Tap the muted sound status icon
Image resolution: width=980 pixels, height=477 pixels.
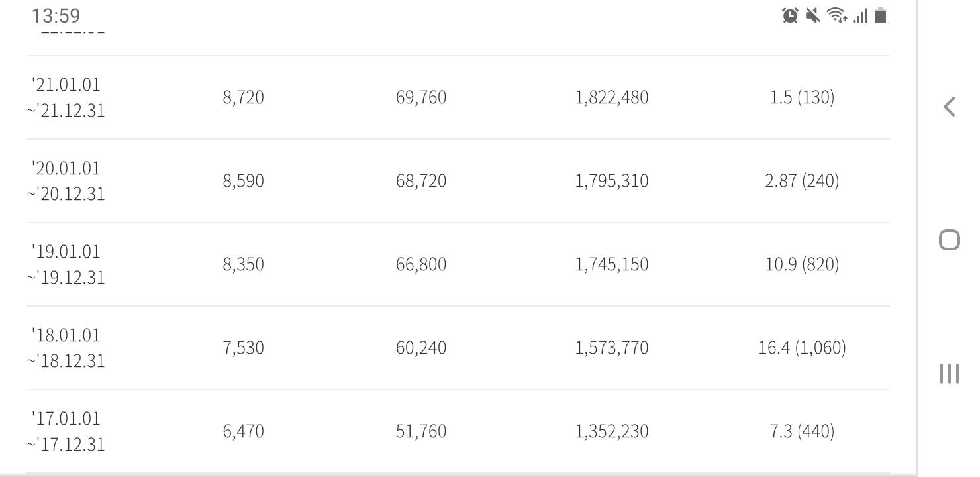click(812, 15)
